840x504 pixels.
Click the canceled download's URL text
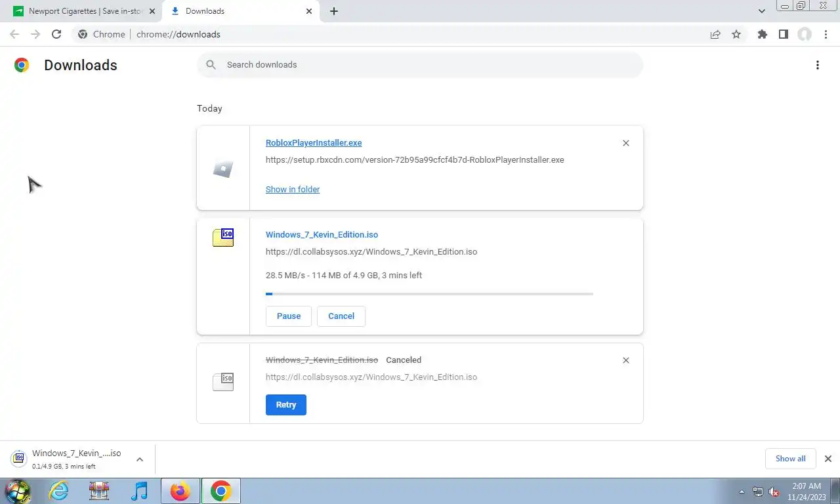click(x=371, y=377)
